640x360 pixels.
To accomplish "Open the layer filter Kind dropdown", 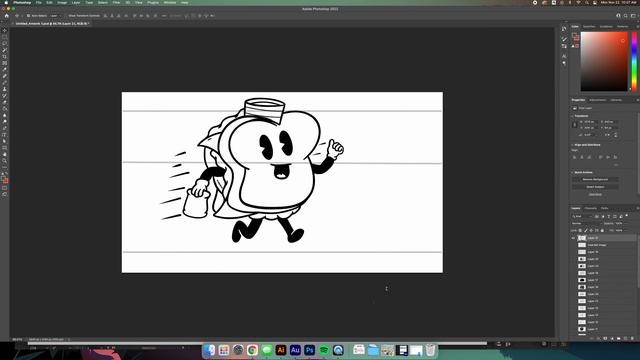I will coord(582,216).
